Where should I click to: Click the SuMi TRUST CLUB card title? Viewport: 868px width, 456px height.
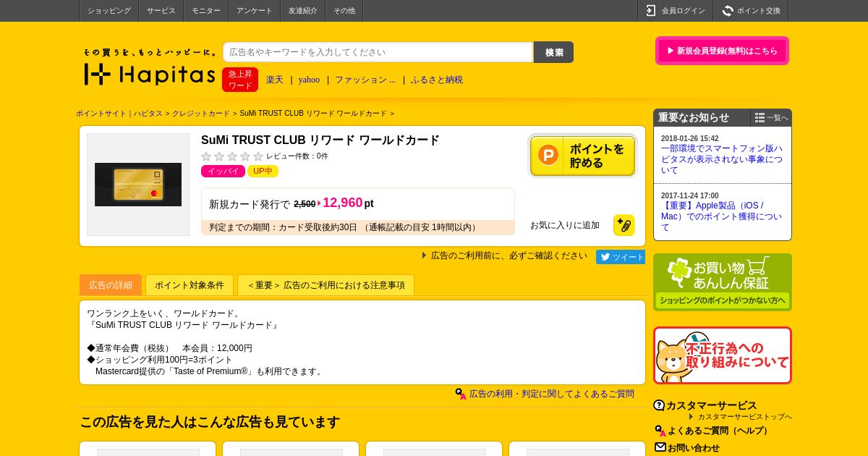point(320,140)
